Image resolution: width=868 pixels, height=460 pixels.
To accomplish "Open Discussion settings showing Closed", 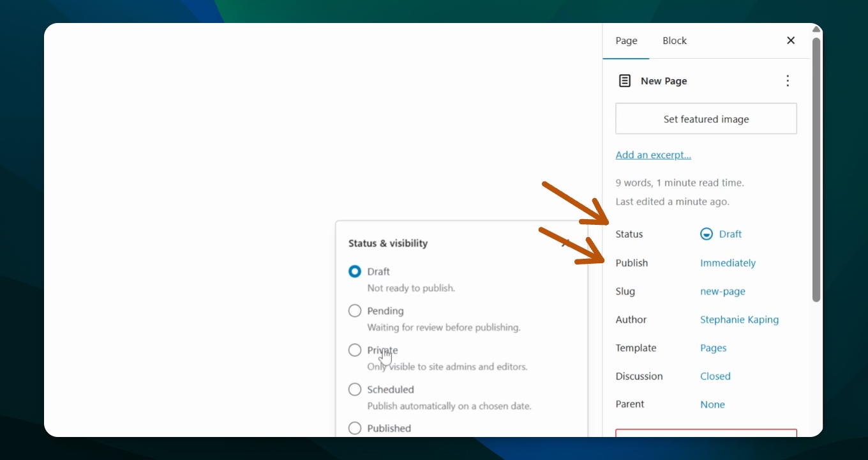I will (715, 376).
